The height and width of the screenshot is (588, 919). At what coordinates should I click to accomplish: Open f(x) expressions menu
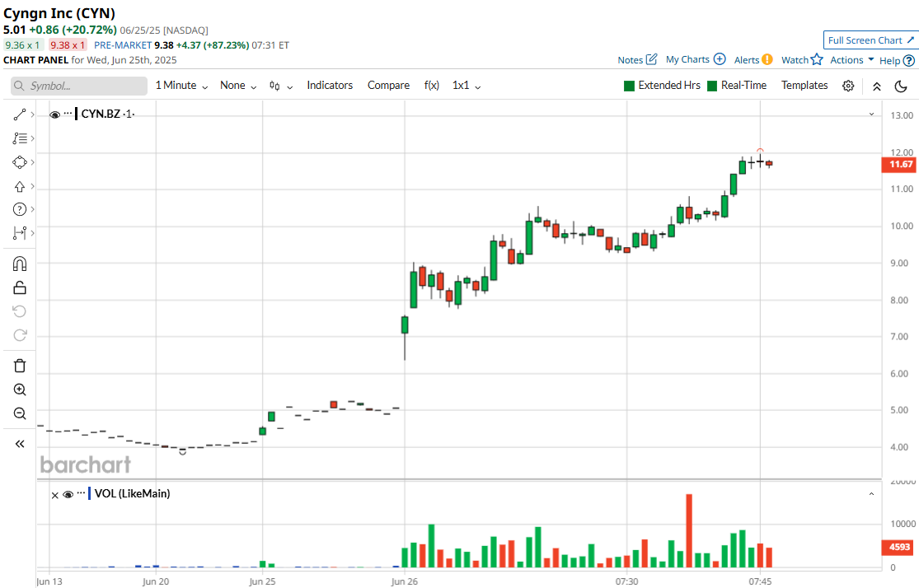click(x=431, y=86)
